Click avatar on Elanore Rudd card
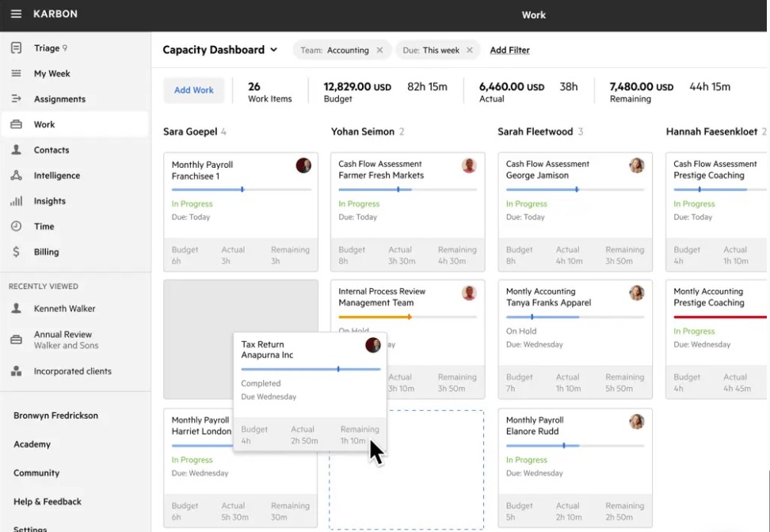Screen dimensions: 770x532 coord(636,422)
